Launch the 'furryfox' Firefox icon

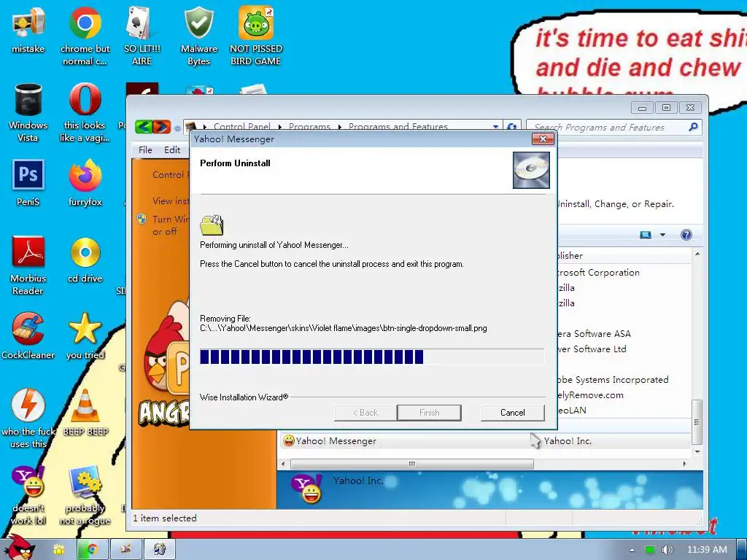point(85,182)
